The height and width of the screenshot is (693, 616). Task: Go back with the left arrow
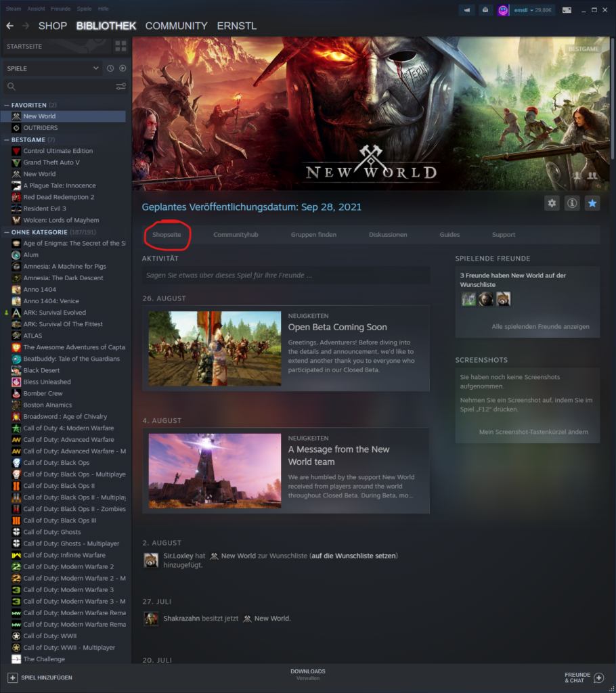pyautogui.click(x=9, y=26)
